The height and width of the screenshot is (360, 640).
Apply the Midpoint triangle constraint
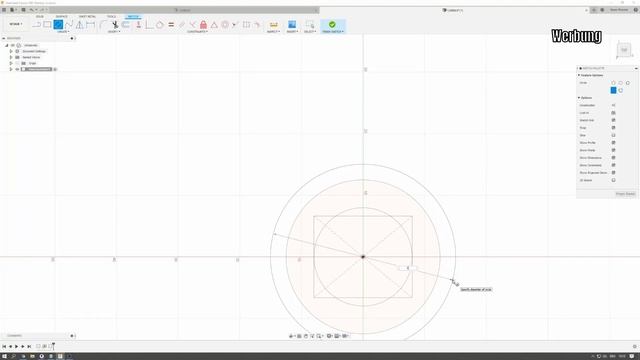coord(214,24)
